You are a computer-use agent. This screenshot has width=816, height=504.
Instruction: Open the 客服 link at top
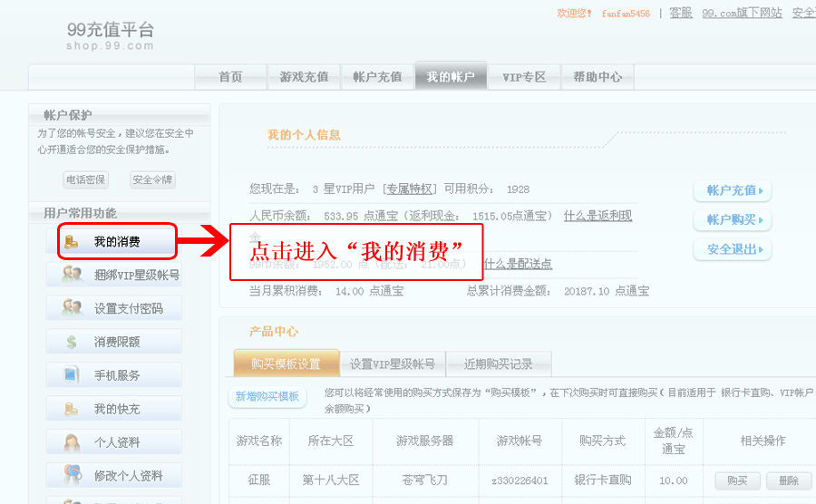click(x=681, y=13)
